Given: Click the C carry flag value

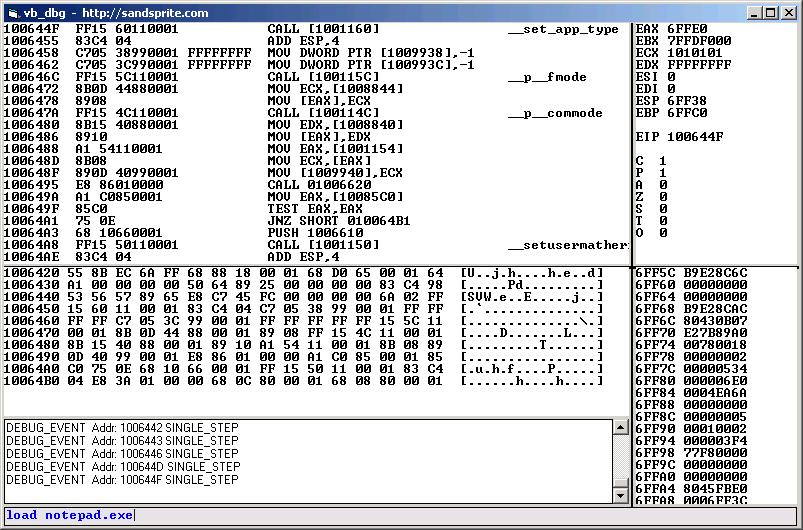Looking at the screenshot, I should (663, 160).
